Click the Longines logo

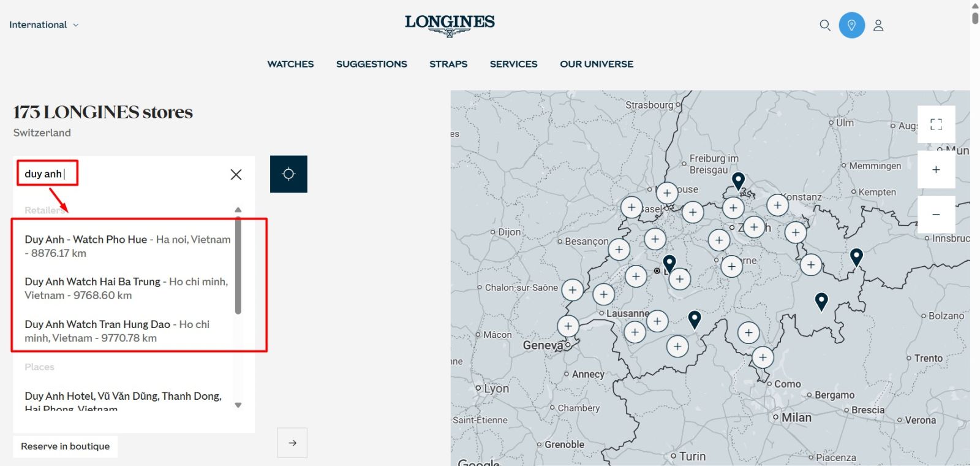tap(450, 25)
